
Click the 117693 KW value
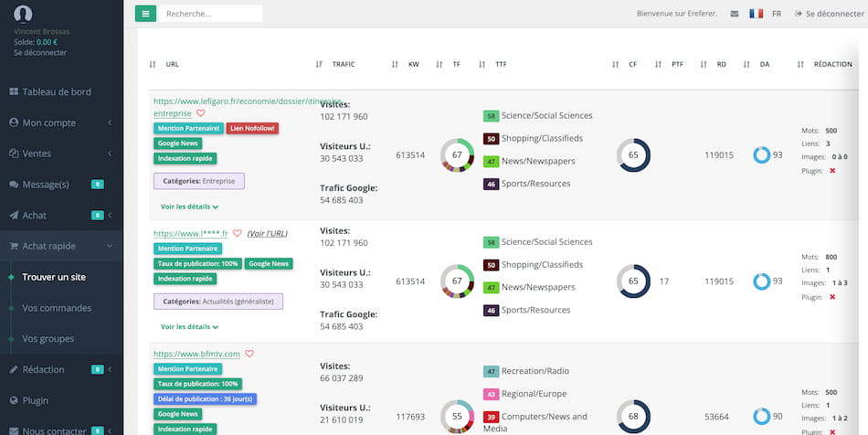410,416
